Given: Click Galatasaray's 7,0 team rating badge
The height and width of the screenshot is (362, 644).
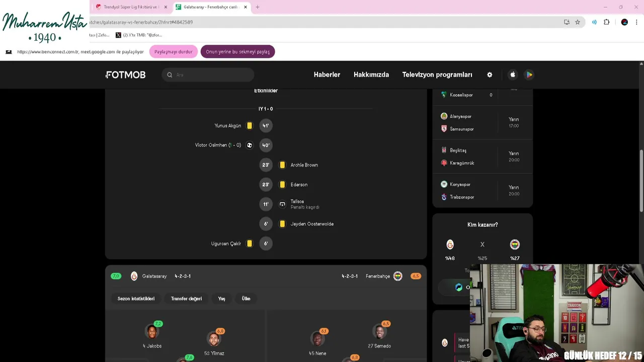Looking at the screenshot, I should tap(116, 276).
